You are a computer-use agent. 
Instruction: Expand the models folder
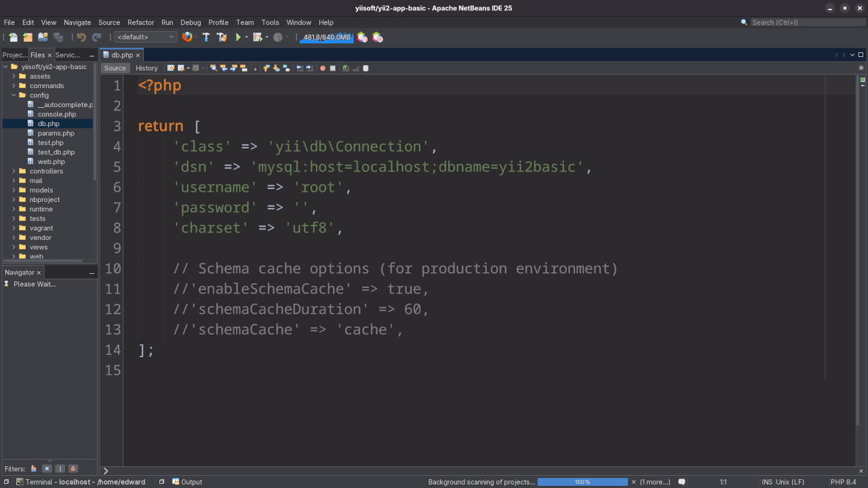click(14, 190)
